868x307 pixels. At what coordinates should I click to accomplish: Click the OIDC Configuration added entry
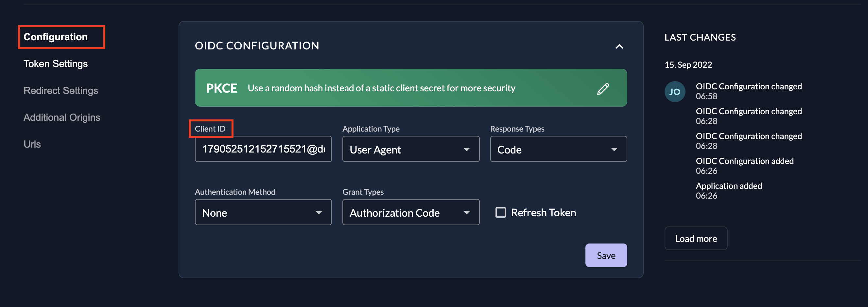coord(744,161)
